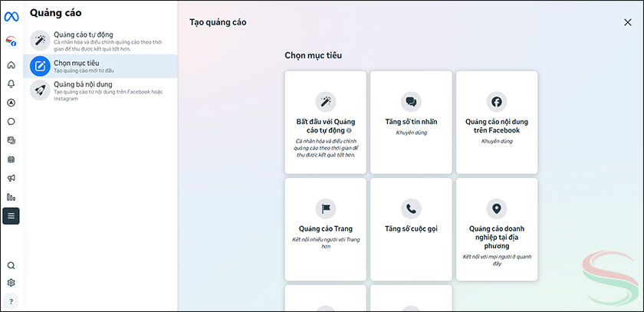
Task: Open the settings gear icon
Action: [x=11, y=283]
